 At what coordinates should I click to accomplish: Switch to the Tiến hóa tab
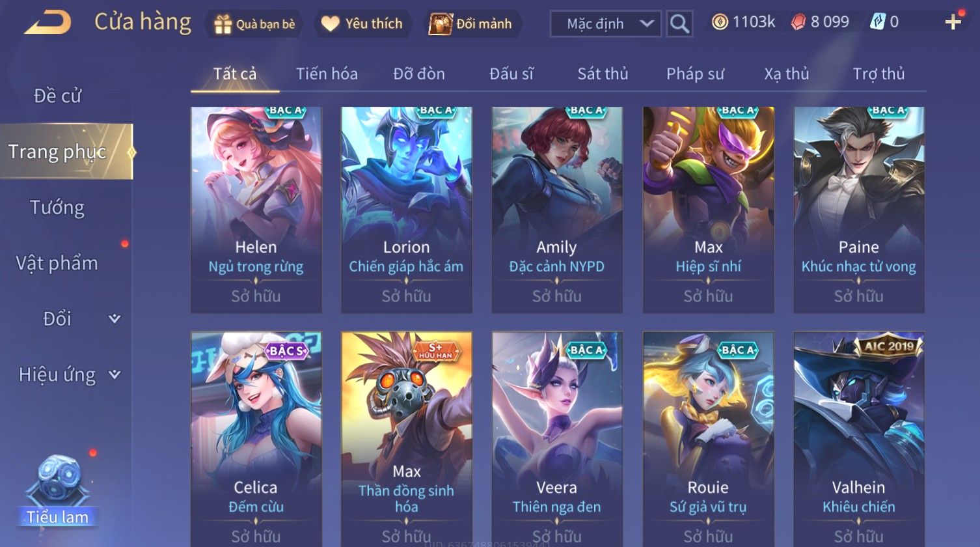pyautogui.click(x=327, y=74)
